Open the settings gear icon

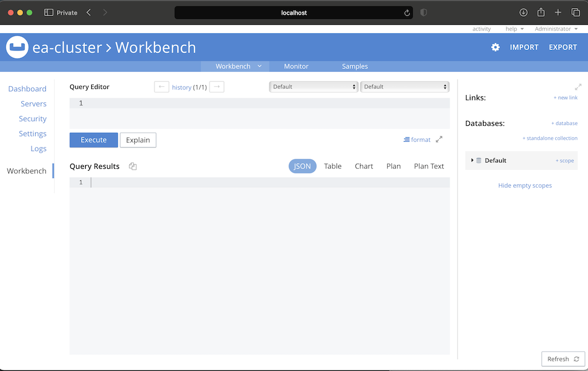click(495, 47)
